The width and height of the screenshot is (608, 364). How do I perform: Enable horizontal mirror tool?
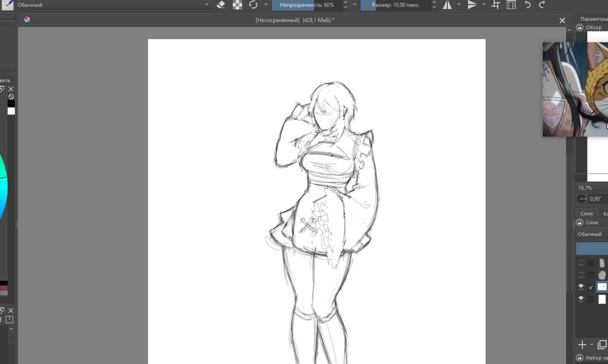coord(447,5)
